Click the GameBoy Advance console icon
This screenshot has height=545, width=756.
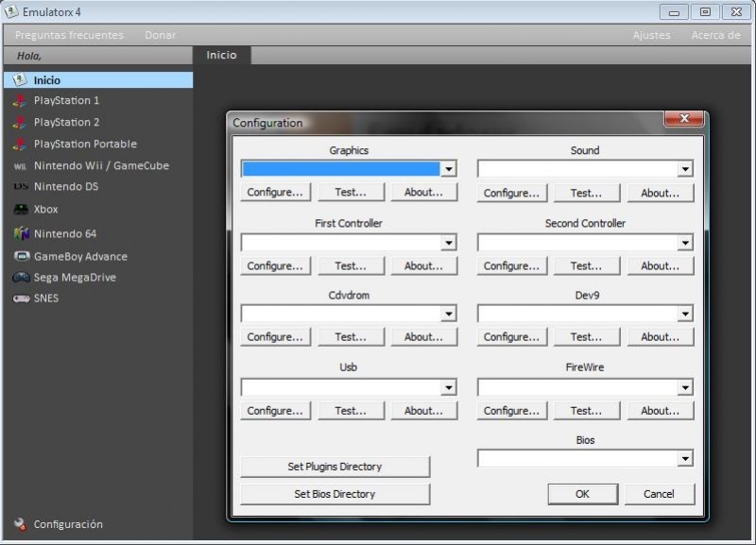point(21,256)
